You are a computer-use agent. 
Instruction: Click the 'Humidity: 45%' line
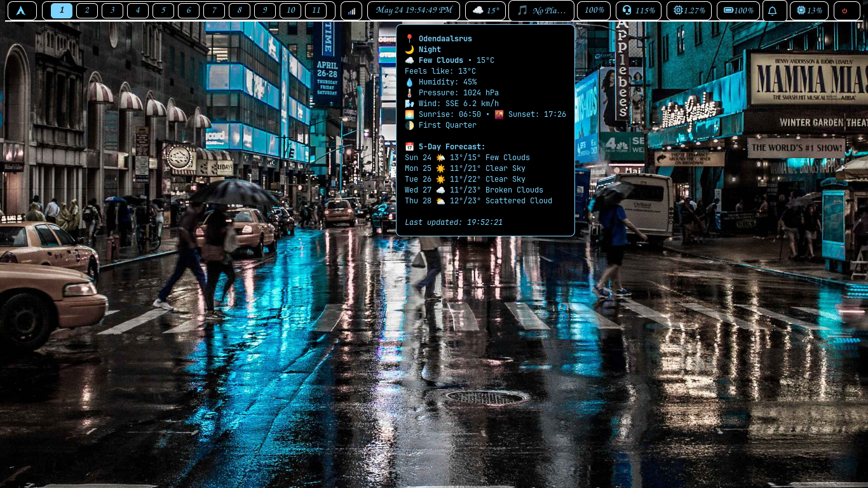(x=440, y=82)
